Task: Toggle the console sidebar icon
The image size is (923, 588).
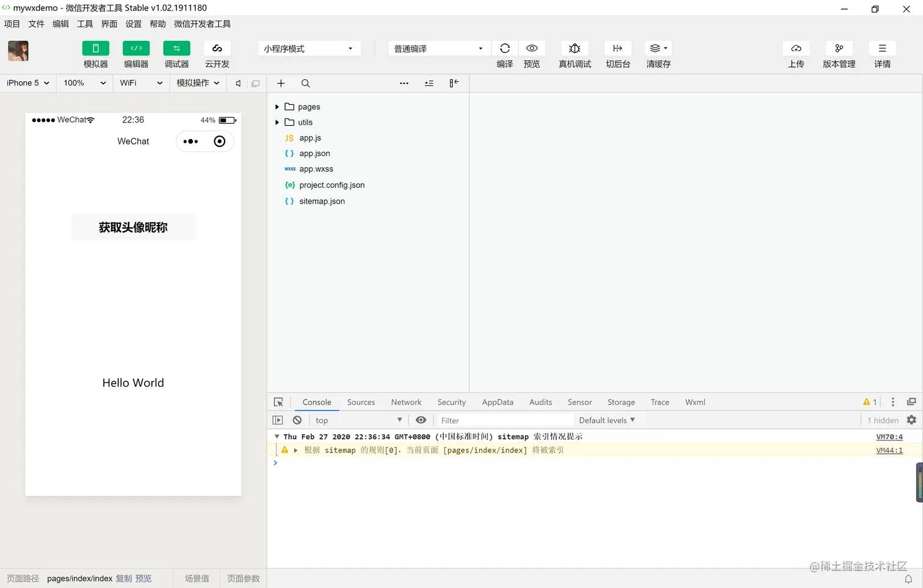Action: [x=278, y=420]
